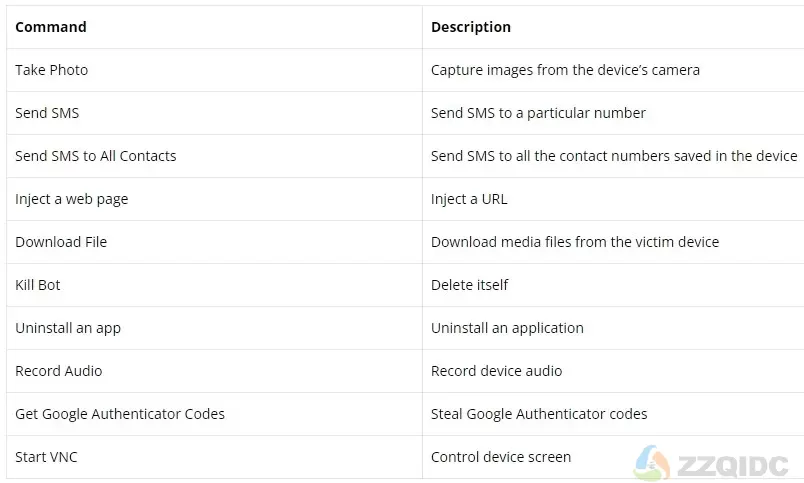Select the Command column header
Screen dimensions: 804x483
(x=214, y=27)
